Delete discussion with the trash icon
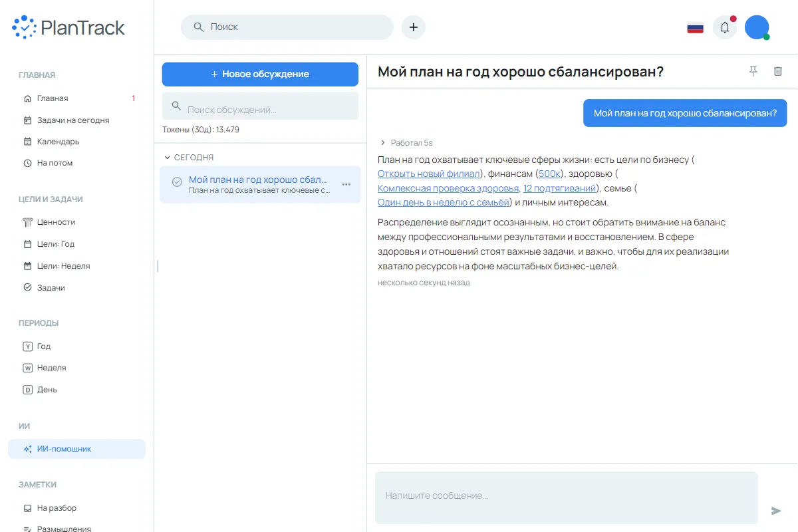Screen dimensions: 798x532 tap(778, 71)
